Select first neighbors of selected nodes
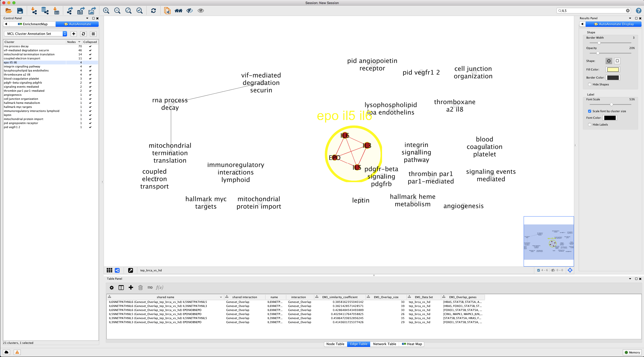The image size is (644, 357). [x=179, y=11]
